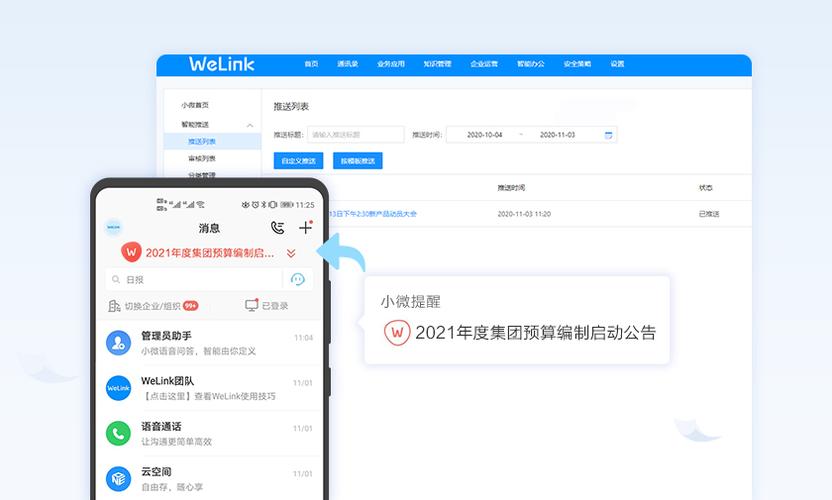Open the 首页 menu in web header
Screen dimensions: 832x500
coord(311,64)
